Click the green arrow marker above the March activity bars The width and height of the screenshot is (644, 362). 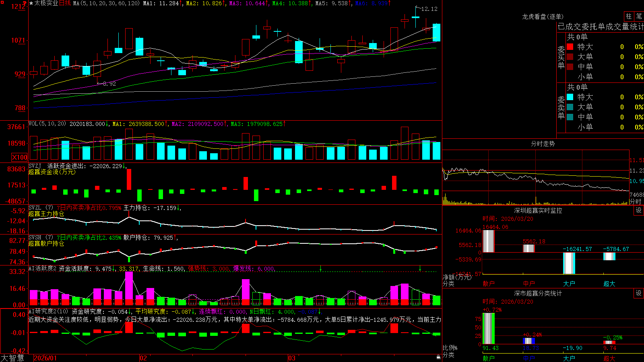(320, 268)
